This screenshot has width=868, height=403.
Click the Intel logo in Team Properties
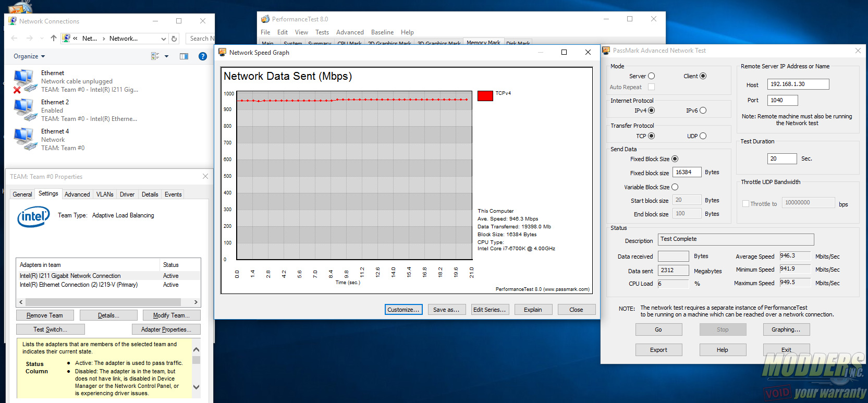33,216
